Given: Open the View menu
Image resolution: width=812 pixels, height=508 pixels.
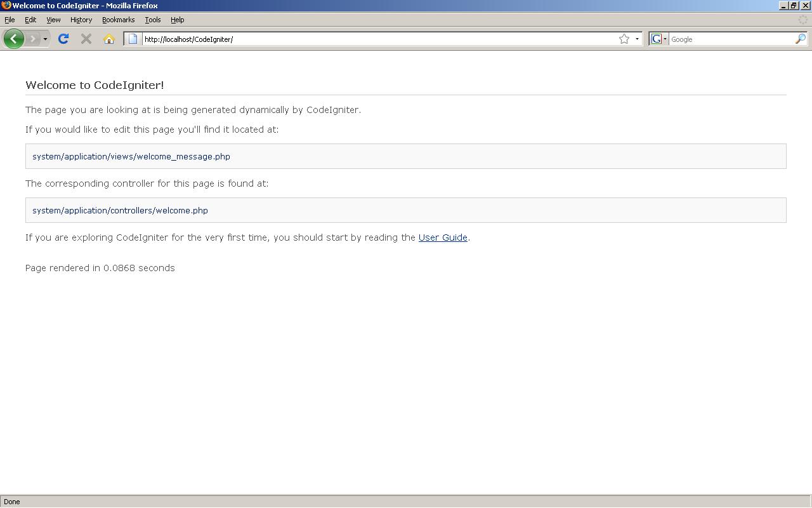Looking at the screenshot, I should pyautogui.click(x=53, y=20).
